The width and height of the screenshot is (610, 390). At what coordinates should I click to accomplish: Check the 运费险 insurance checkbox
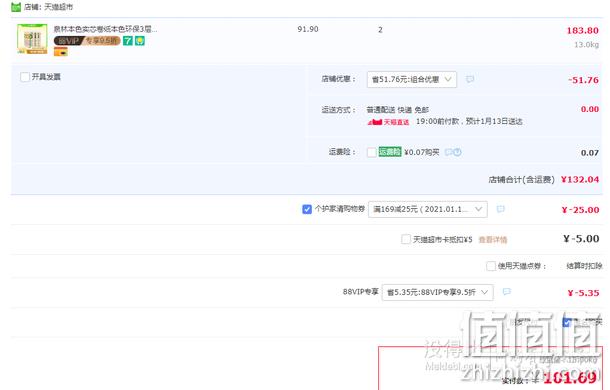tap(372, 152)
